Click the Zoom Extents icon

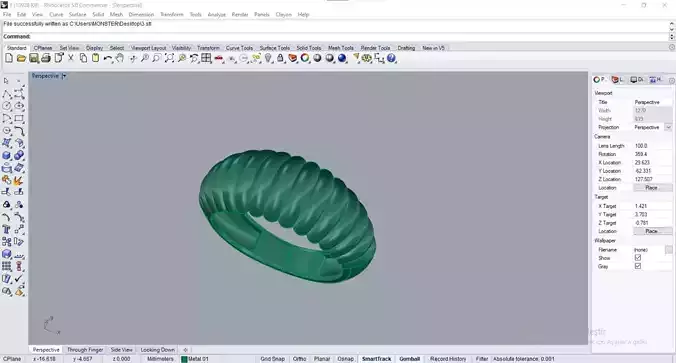pyautogui.click(x=169, y=58)
